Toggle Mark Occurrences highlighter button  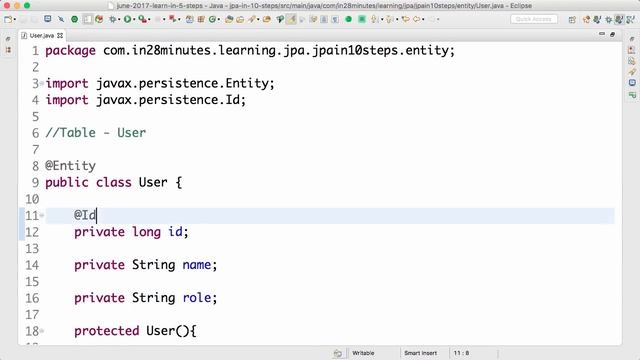(291, 19)
